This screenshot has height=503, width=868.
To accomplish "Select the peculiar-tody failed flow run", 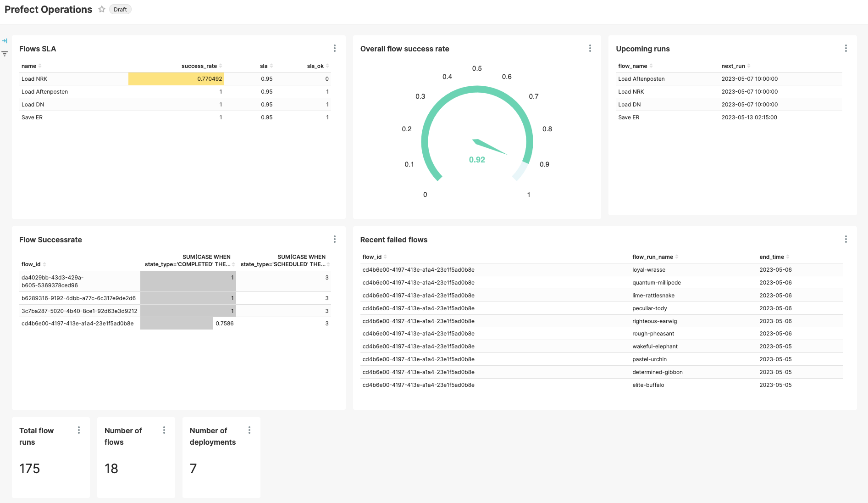I will [649, 308].
